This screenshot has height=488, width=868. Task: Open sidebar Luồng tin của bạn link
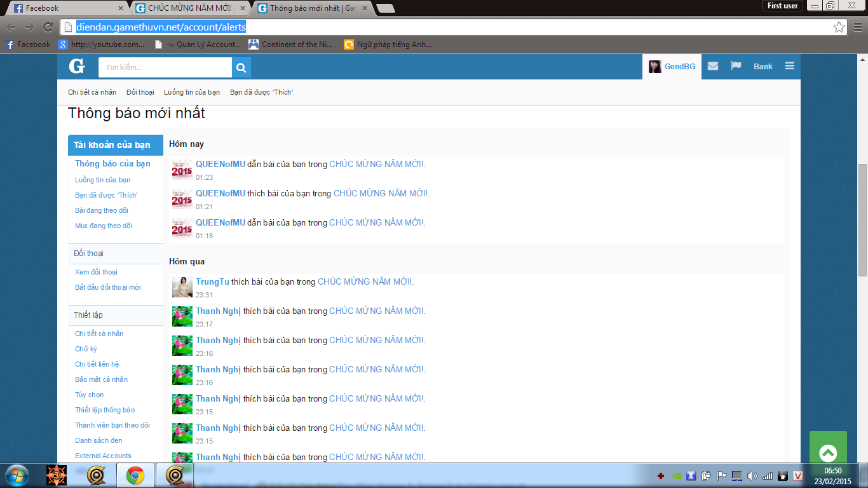pos(102,180)
